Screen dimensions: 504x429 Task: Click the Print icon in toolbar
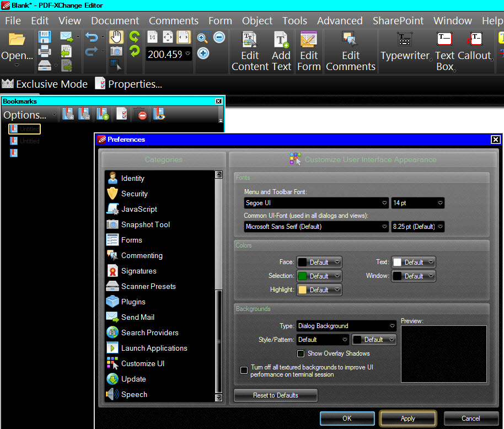(x=44, y=51)
